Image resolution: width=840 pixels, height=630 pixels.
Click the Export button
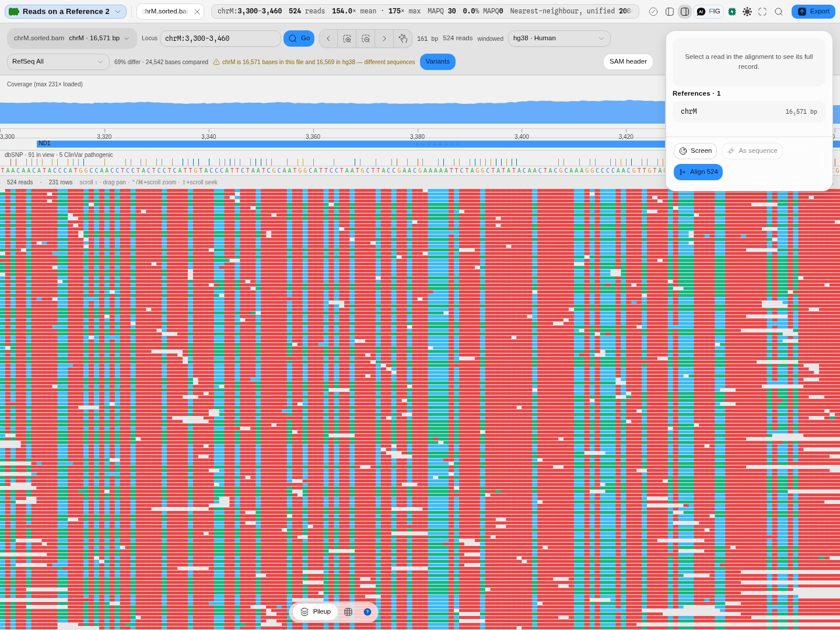pyautogui.click(x=813, y=12)
